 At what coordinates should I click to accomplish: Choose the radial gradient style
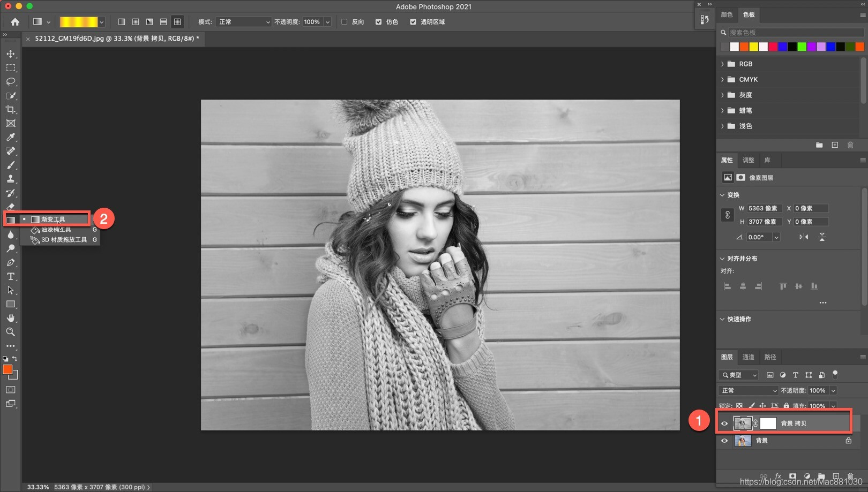pos(136,22)
